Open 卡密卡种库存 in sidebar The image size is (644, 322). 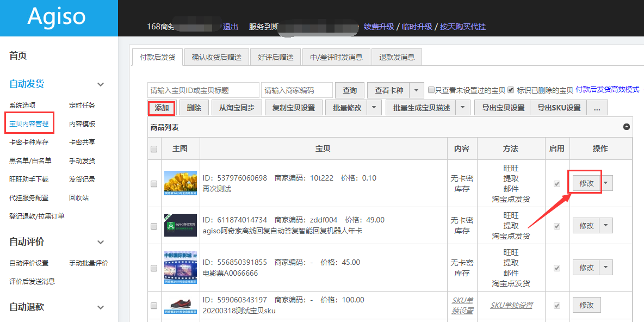[29, 142]
